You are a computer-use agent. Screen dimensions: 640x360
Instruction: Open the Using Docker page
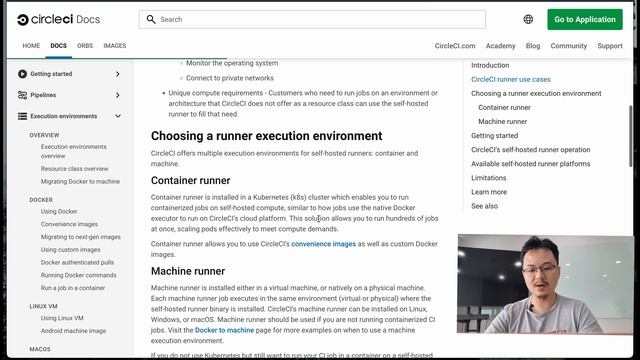point(59,211)
